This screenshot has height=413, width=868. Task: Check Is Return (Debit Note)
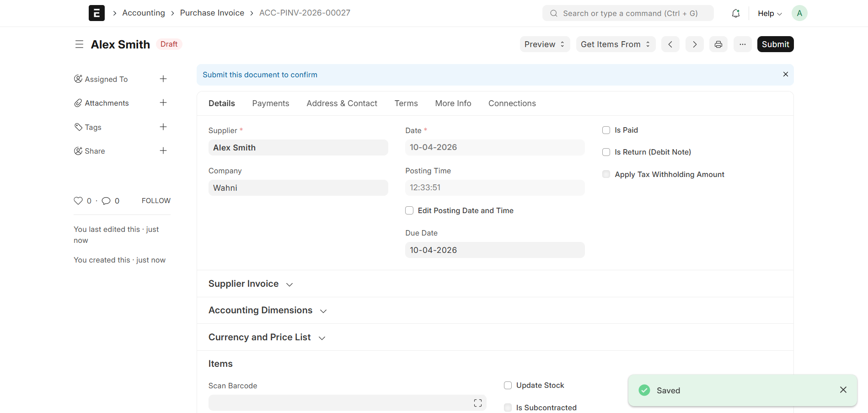pos(606,152)
